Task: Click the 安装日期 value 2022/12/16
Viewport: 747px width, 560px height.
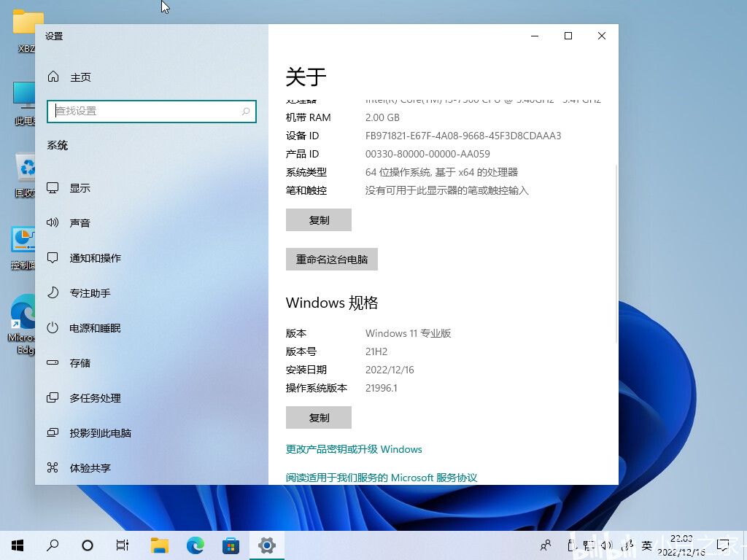Action: [390, 370]
